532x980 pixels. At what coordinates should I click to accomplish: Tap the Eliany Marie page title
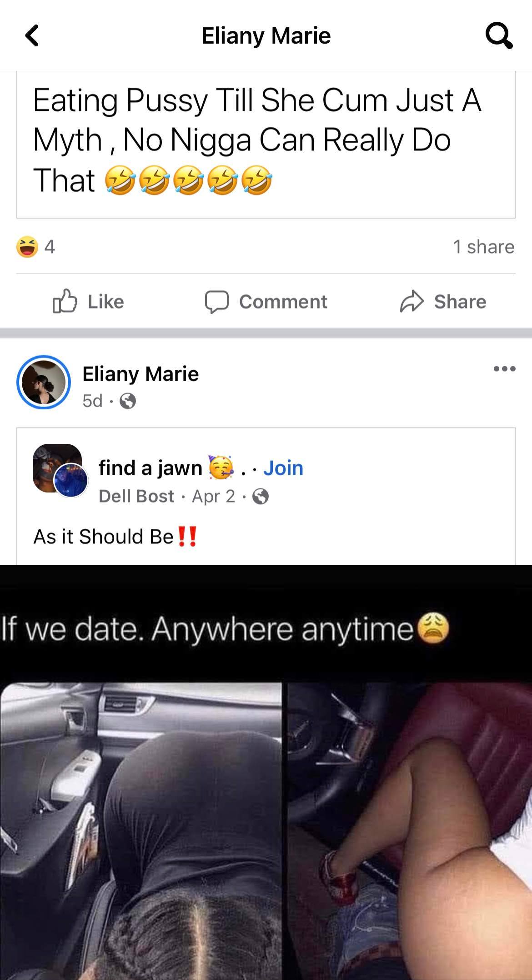(x=266, y=36)
